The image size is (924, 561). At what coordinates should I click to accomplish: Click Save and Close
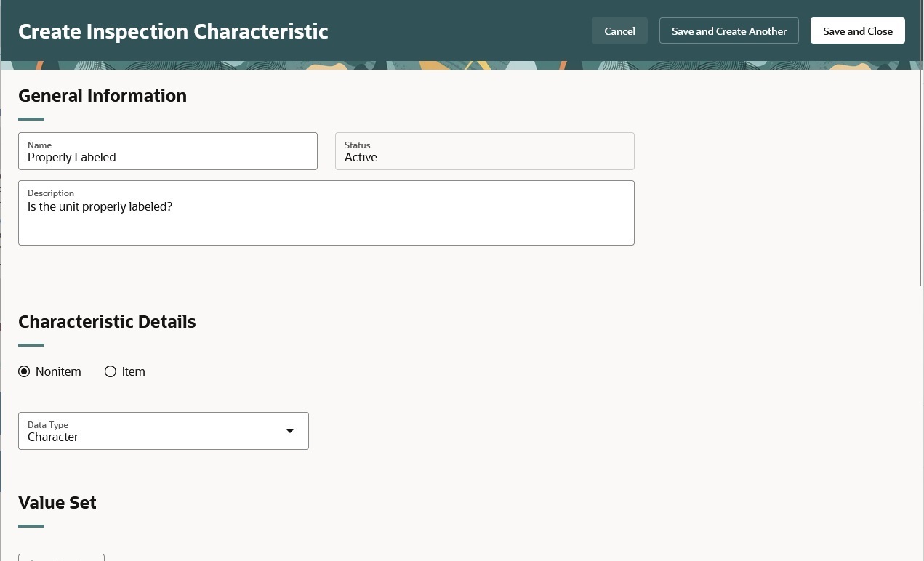pyautogui.click(x=857, y=31)
